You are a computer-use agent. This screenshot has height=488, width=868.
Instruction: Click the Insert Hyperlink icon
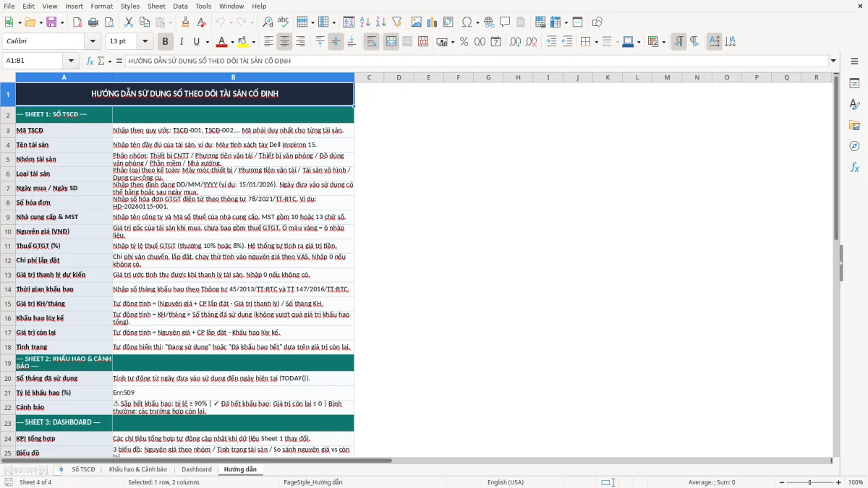(x=489, y=22)
